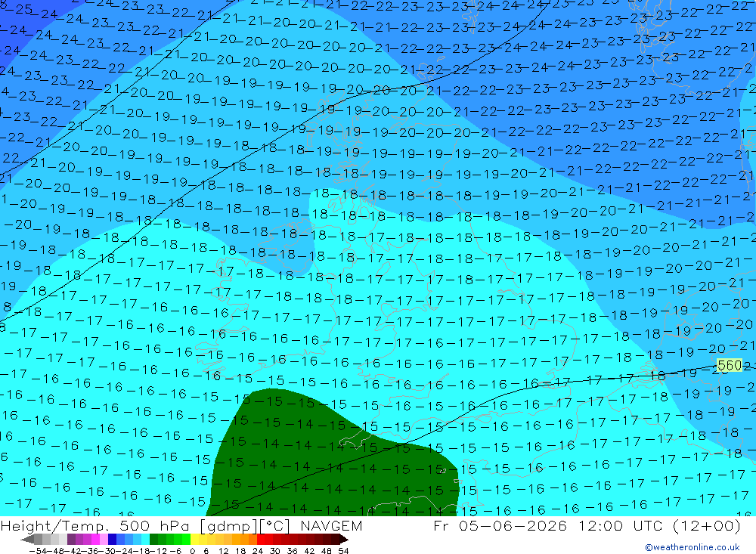Open the weatheronline.co.uk link
The height and width of the screenshot is (554, 756).
tap(692, 547)
